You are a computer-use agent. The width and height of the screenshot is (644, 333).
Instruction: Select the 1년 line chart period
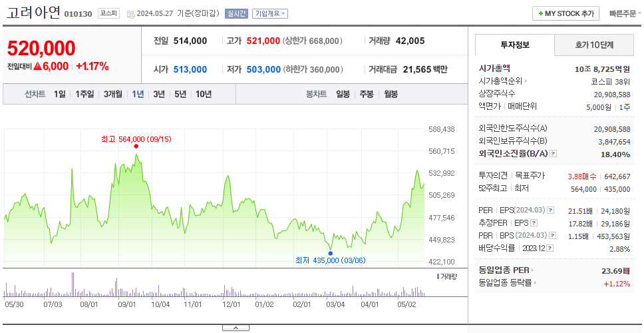(138, 94)
